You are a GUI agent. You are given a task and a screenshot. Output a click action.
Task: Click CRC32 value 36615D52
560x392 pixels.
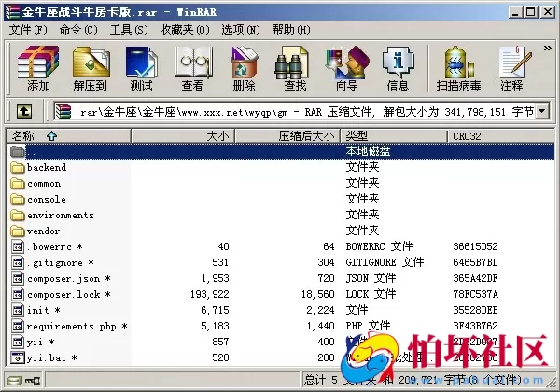click(475, 246)
